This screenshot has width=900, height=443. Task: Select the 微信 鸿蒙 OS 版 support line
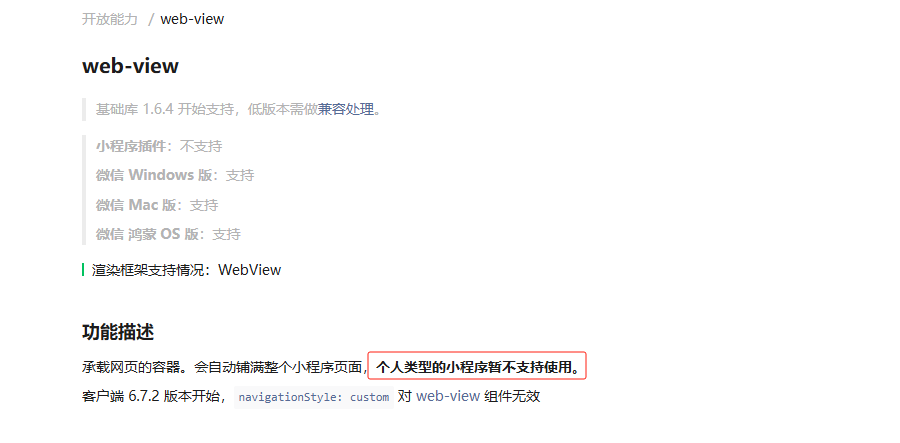pos(168,234)
